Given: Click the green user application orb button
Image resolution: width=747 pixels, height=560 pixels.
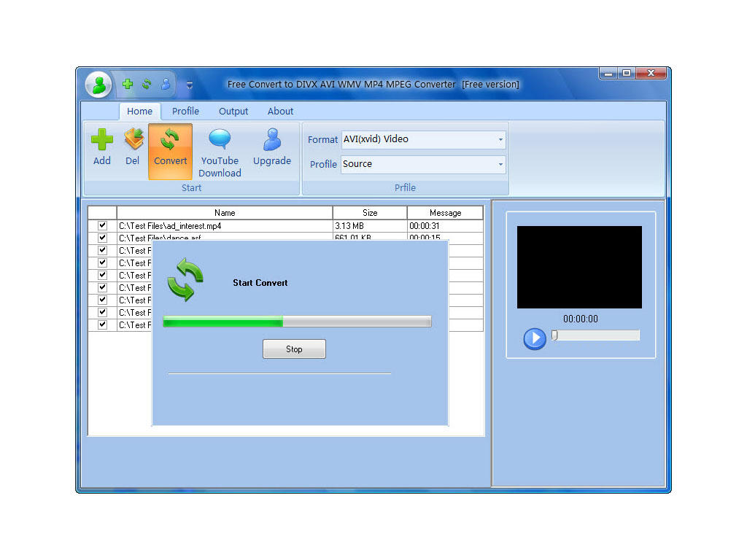Looking at the screenshot, I should click(98, 85).
